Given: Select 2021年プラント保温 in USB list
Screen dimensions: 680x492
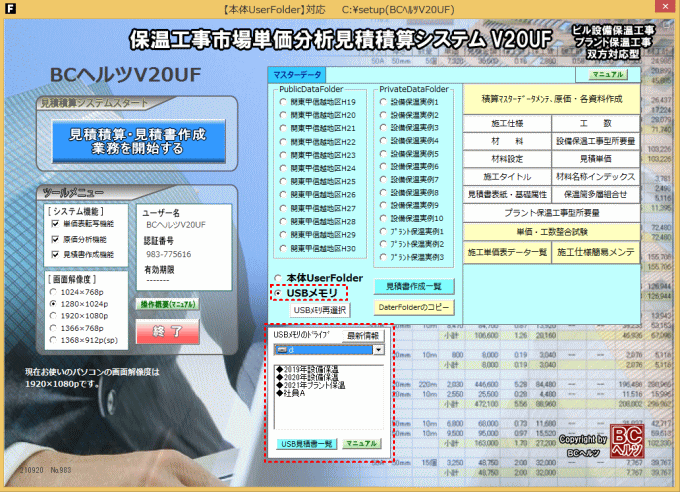Looking at the screenshot, I should (316, 385).
